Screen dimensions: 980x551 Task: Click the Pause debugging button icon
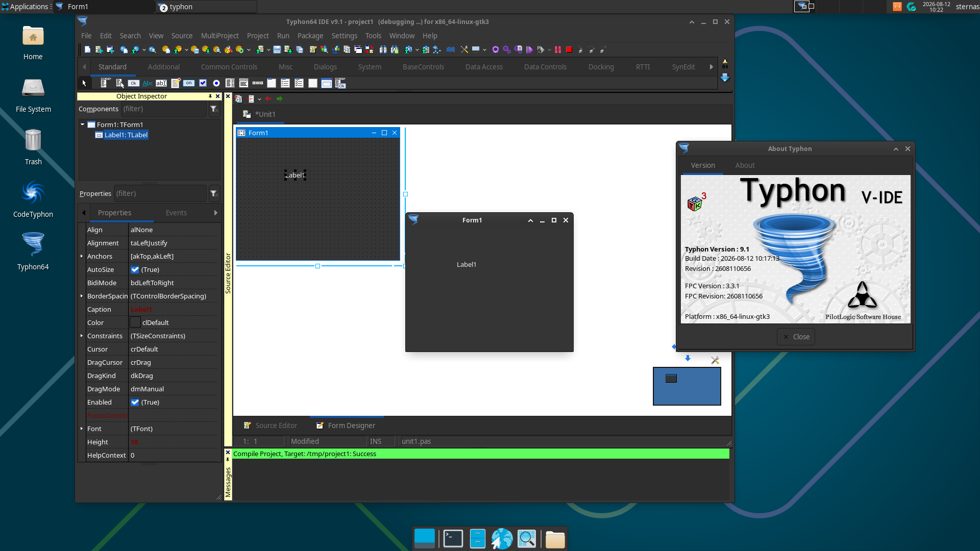(x=558, y=49)
